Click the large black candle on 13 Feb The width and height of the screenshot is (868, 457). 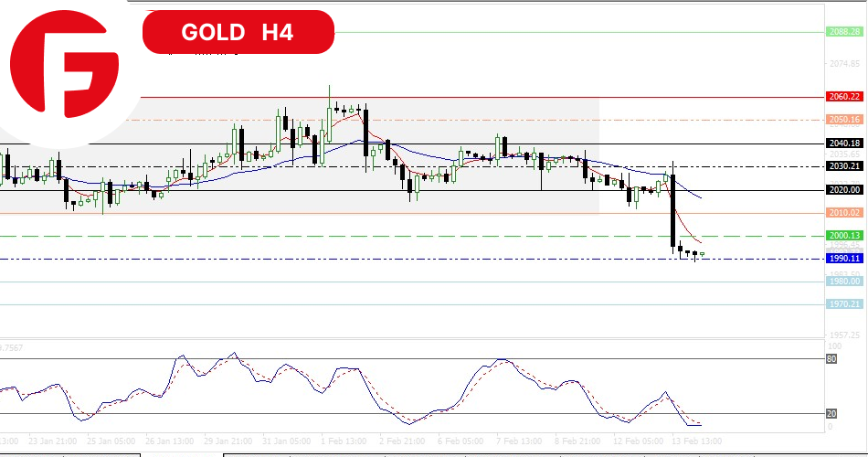(673, 210)
